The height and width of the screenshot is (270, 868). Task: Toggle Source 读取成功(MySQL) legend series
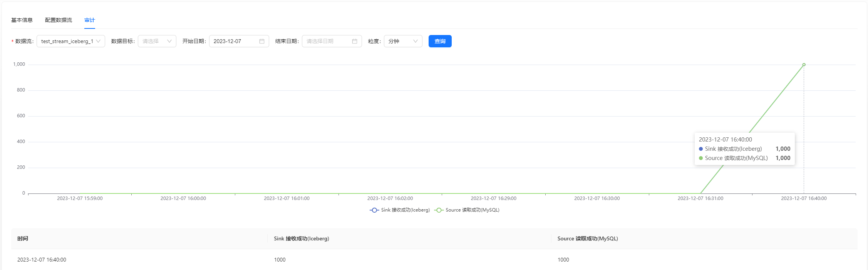click(467, 210)
